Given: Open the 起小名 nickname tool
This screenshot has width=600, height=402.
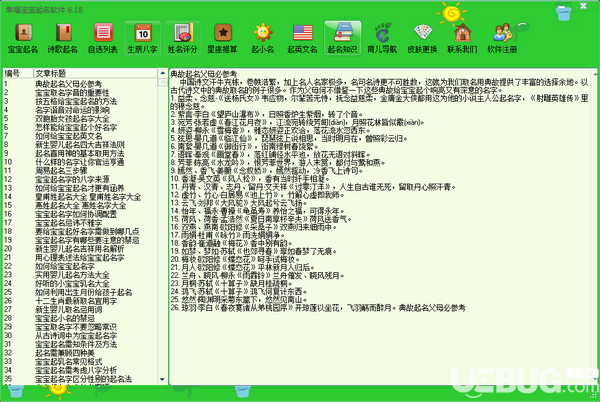Looking at the screenshot, I should (262, 38).
